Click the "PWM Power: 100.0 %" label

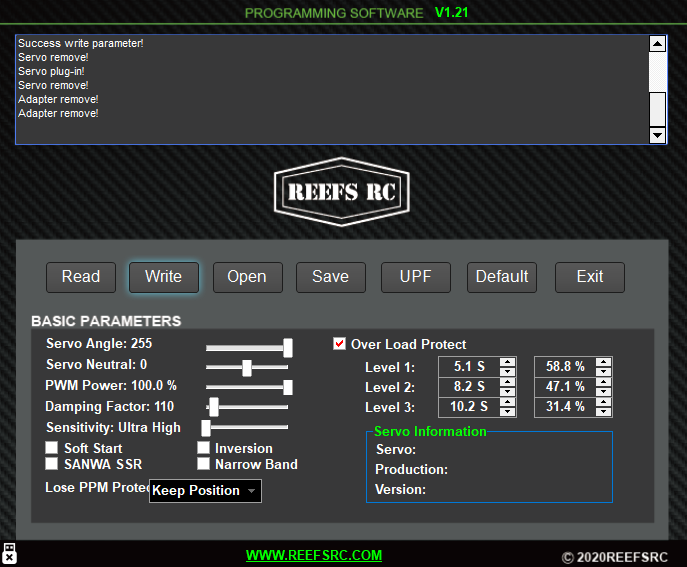pyautogui.click(x=111, y=386)
